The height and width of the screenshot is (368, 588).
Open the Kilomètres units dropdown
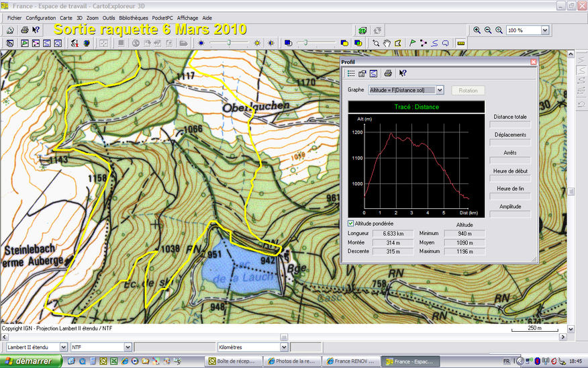point(284,347)
